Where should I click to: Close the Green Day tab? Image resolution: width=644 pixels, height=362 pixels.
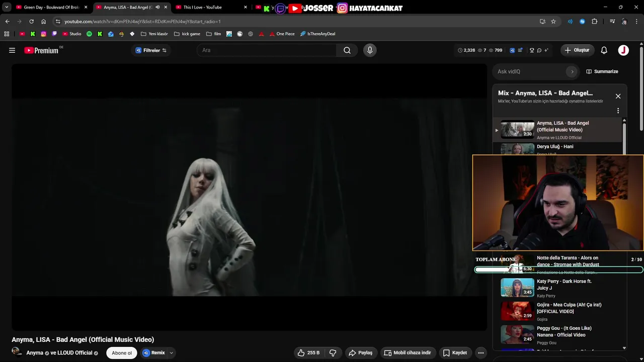[x=86, y=8]
